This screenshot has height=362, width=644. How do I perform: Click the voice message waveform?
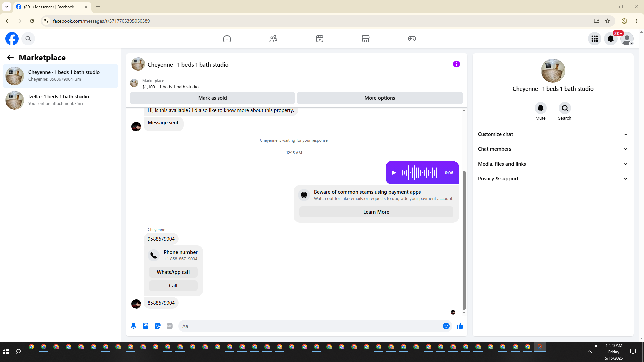[419, 173]
